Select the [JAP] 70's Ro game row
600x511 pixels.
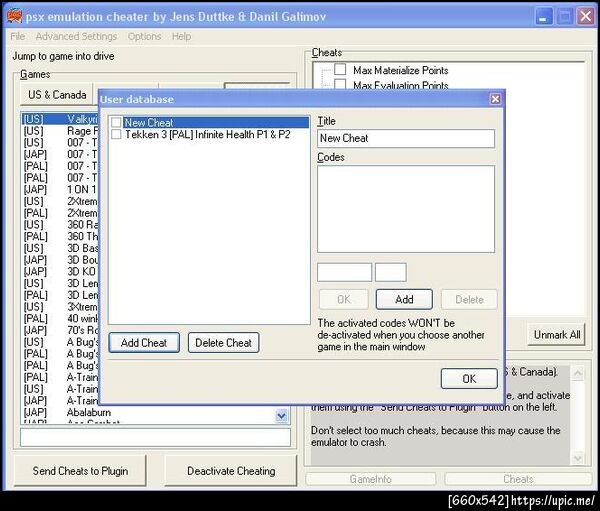pyautogui.click(x=60, y=330)
